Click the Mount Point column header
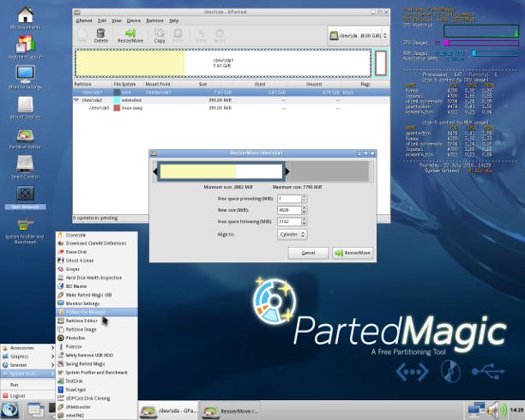This screenshot has width=525, height=420. tap(158, 84)
